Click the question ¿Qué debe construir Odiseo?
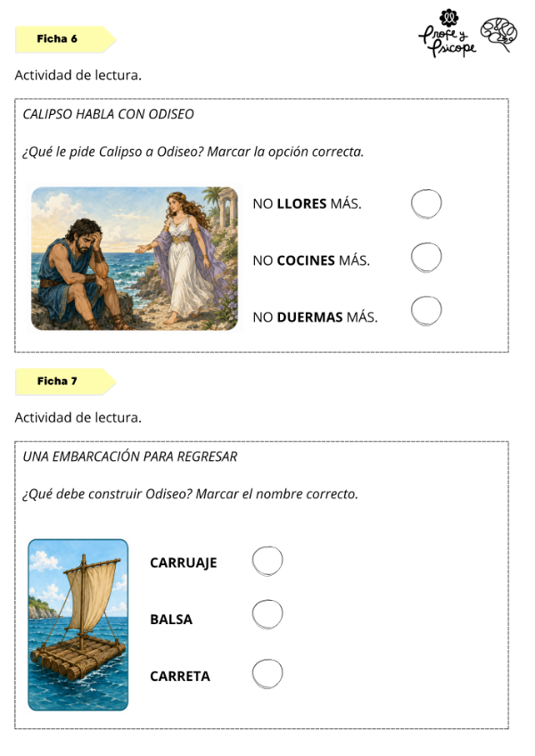Image resolution: width=535 pixels, height=756 pixels. tap(190, 494)
